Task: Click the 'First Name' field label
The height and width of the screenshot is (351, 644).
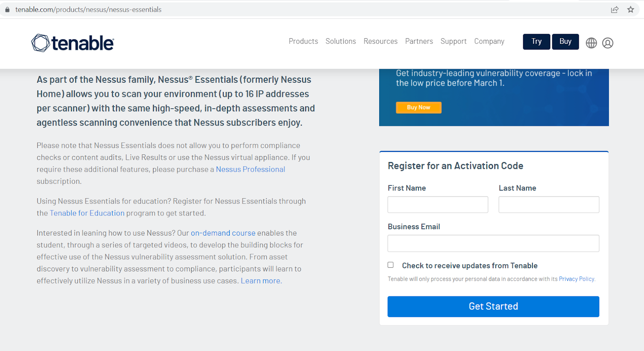Action: 407,188
